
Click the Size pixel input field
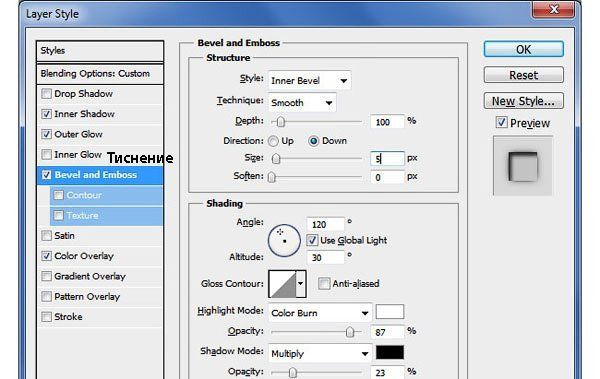pos(387,158)
